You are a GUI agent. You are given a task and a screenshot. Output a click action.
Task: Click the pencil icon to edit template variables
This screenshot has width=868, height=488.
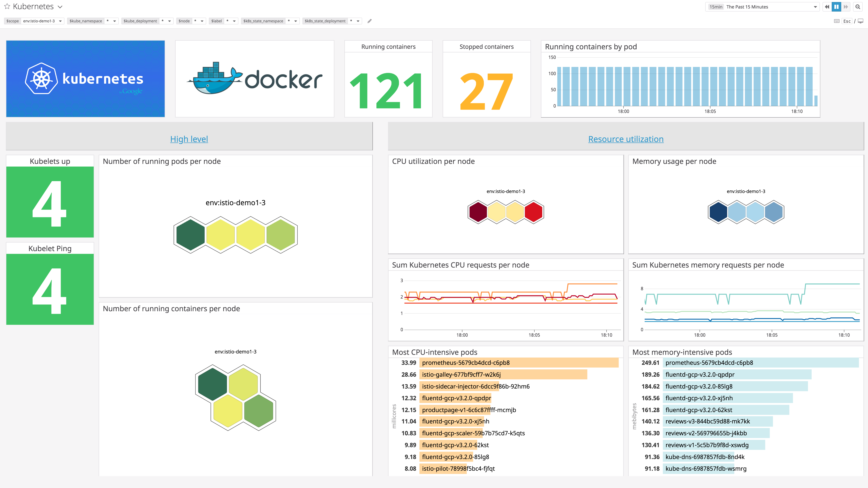(x=369, y=21)
